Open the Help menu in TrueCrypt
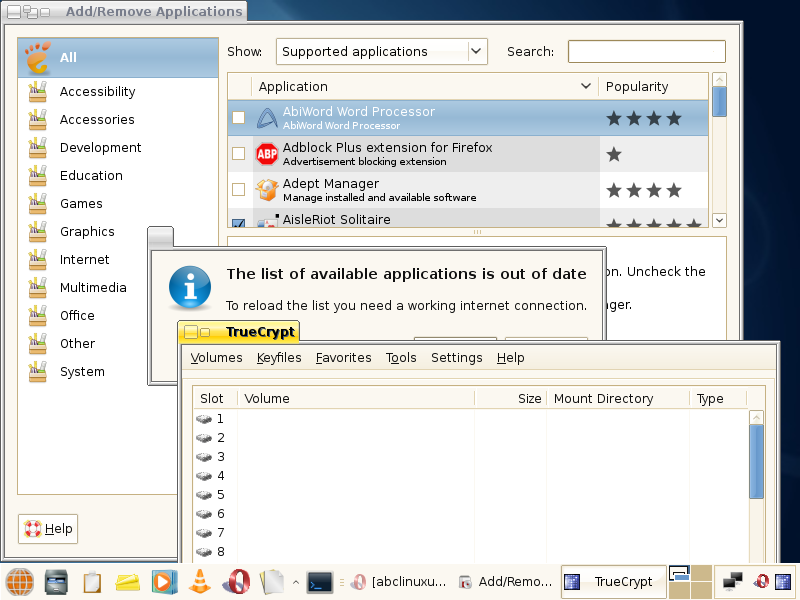 (x=510, y=358)
